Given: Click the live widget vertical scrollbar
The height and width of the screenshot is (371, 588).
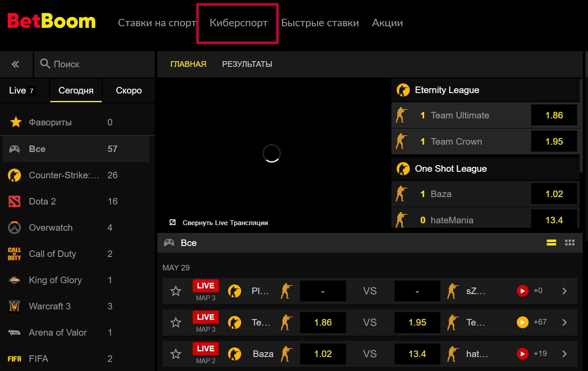Looking at the screenshot, I should [581, 125].
